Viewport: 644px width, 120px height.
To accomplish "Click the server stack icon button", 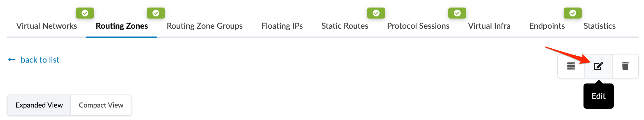I will click(571, 66).
